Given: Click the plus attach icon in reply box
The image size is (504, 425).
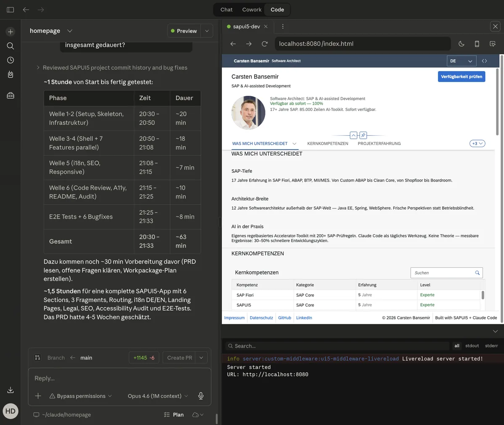Looking at the screenshot, I should coord(38,396).
